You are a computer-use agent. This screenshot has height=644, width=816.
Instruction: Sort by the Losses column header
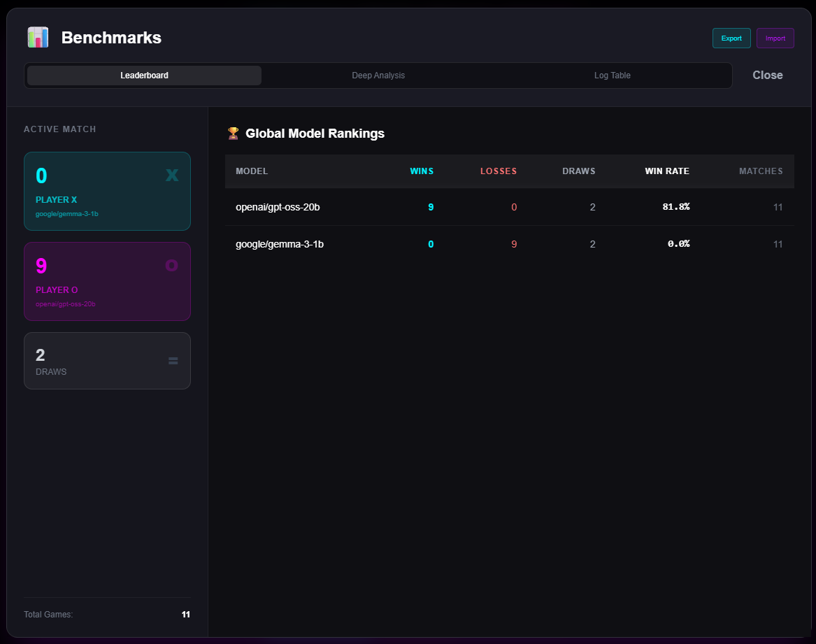pyautogui.click(x=499, y=171)
